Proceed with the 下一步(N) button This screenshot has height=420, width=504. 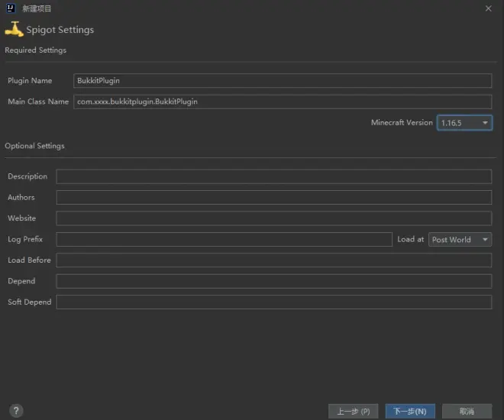pyautogui.click(x=410, y=412)
